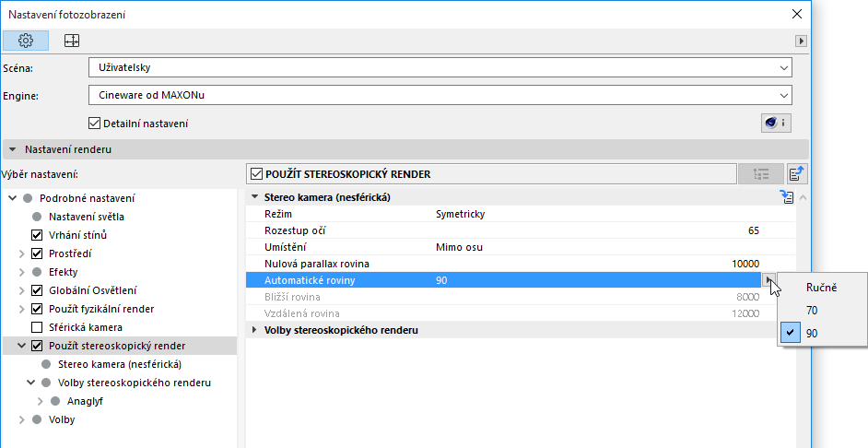This screenshot has width=868, height=448.
Task: Toggle Globální Osvětlení checkbox
Action: click(37, 290)
